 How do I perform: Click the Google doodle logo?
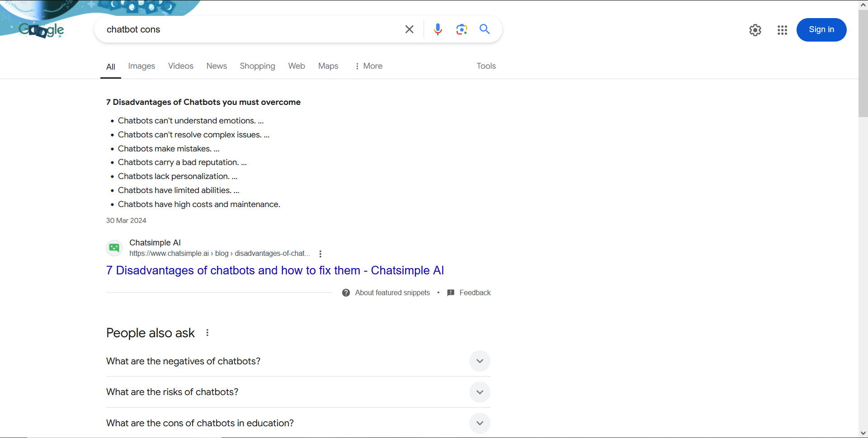(42, 30)
